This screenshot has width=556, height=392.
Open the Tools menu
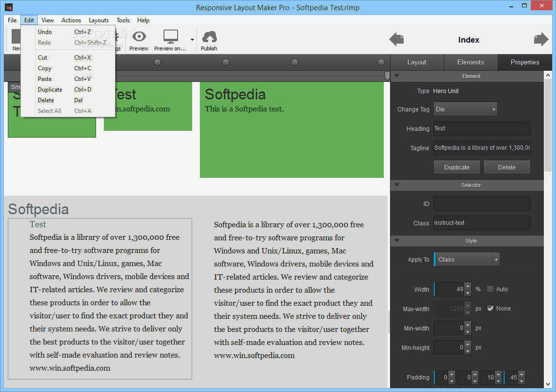tap(123, 20)
